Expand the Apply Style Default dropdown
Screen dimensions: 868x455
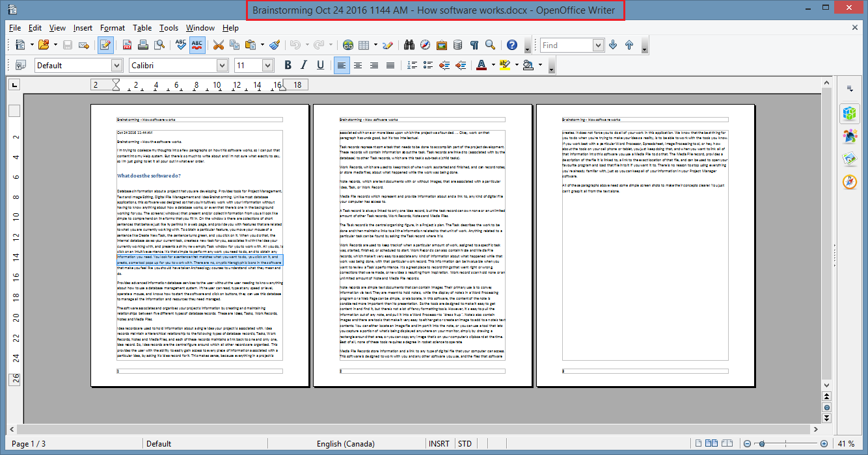tap(116, 65)
